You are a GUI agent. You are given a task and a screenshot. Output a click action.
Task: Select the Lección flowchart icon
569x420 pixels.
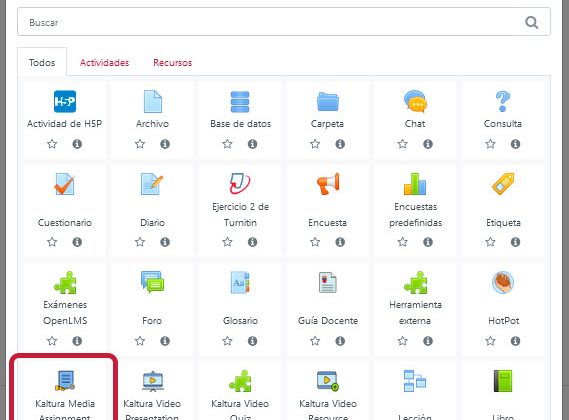[x=415, y=381]
